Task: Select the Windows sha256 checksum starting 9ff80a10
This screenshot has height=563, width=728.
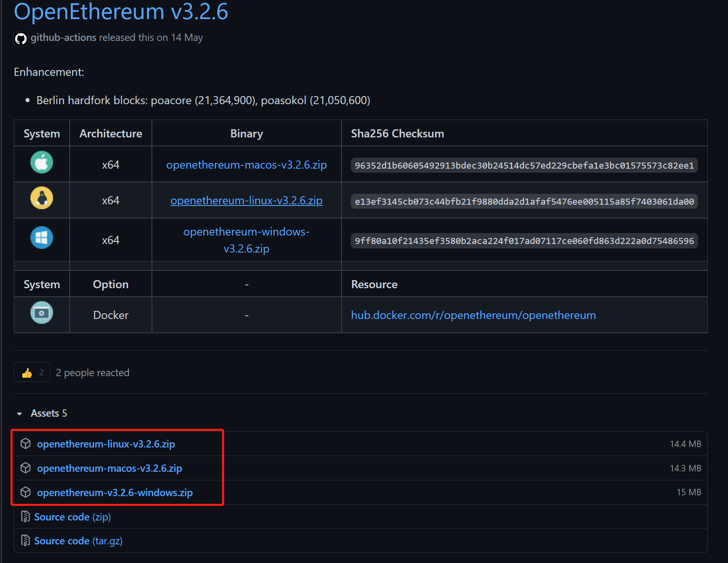Action: click(x=524, y=241)
